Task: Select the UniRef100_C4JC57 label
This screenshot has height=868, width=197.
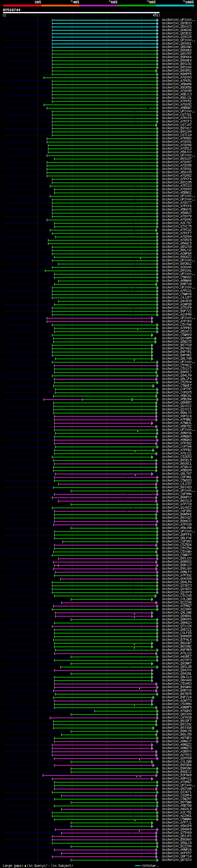Action: [176, 484]
